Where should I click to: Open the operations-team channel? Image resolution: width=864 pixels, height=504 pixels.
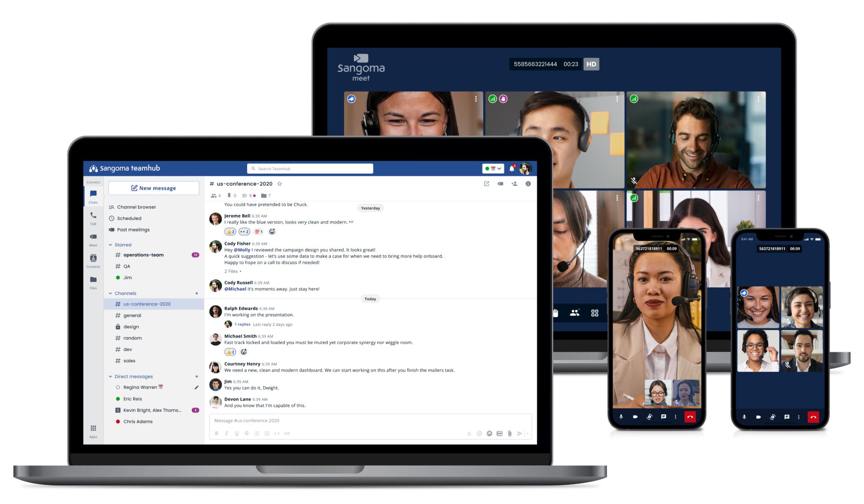coord(143,255)
